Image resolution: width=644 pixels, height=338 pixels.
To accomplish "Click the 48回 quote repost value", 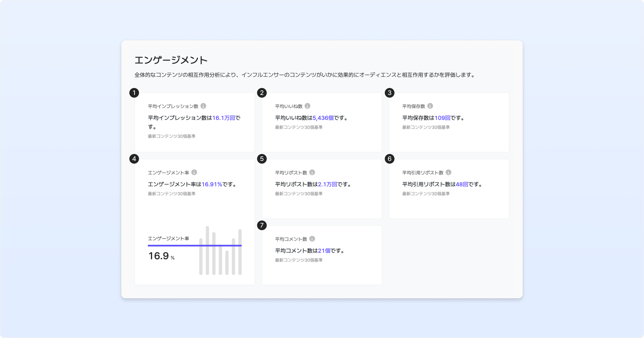I will coord(462,184).
